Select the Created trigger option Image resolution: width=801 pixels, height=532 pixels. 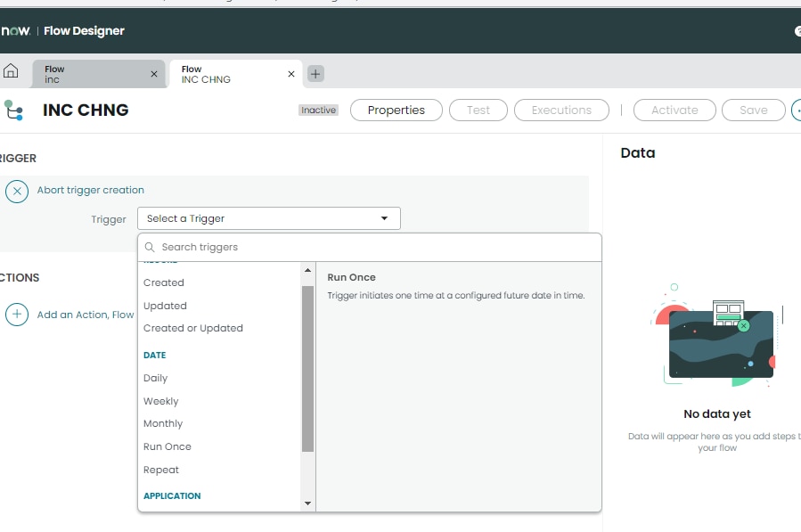pos(164,282)
